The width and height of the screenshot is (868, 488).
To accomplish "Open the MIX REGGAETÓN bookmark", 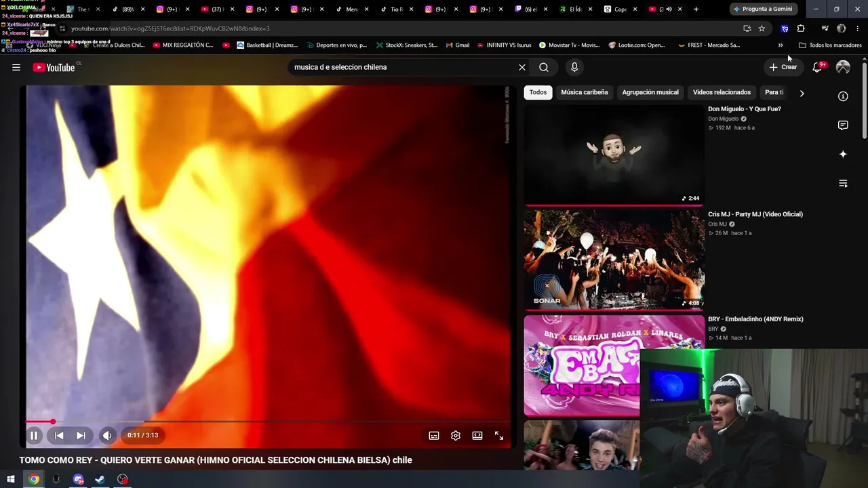I will (x=182, y=45).
